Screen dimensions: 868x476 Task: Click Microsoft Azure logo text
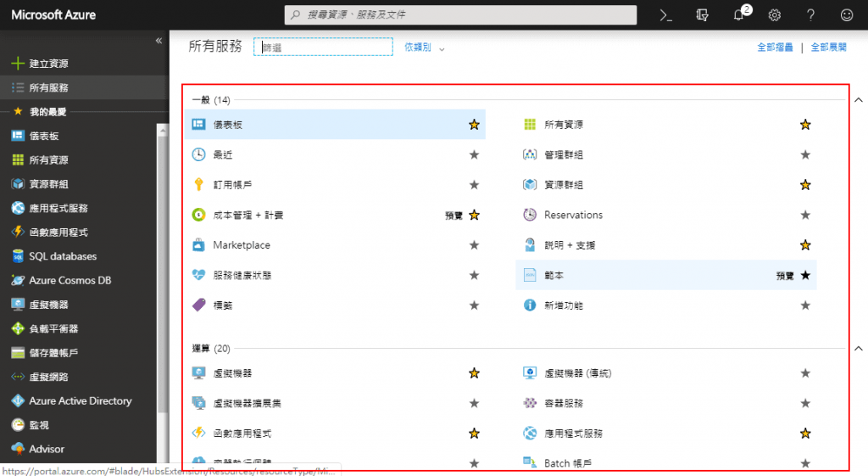pos(53,15)
